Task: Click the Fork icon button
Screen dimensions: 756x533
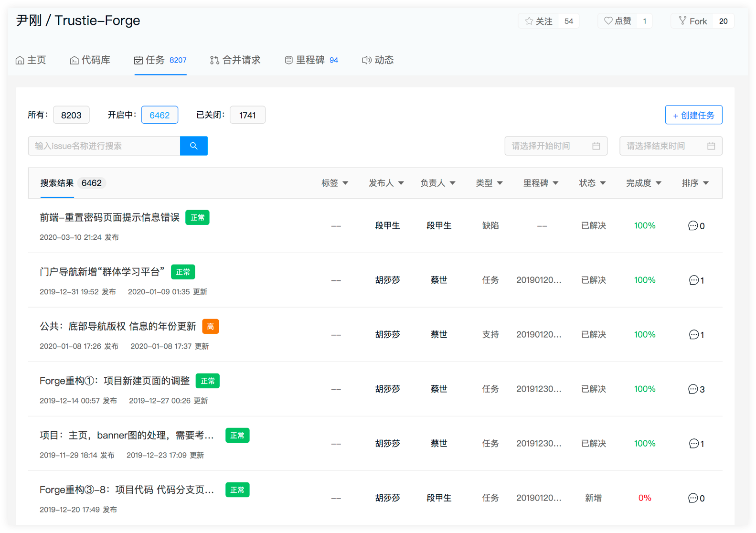Action: click(682, 21)
